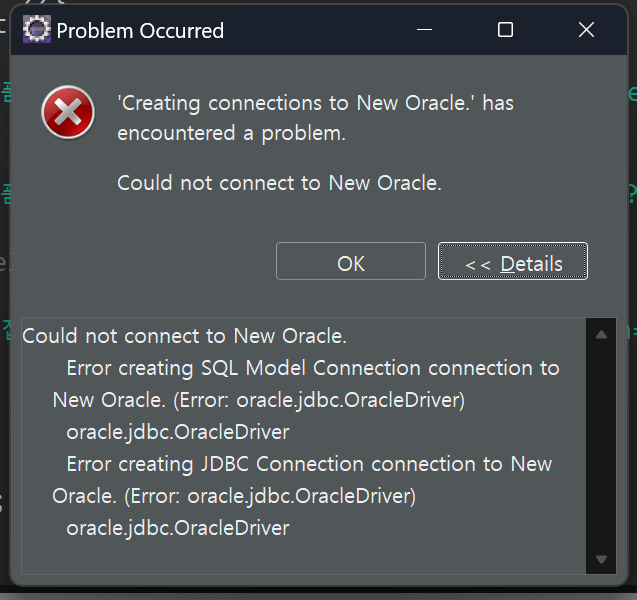
Task: Click empty space below the last details line
Action: 303,557
